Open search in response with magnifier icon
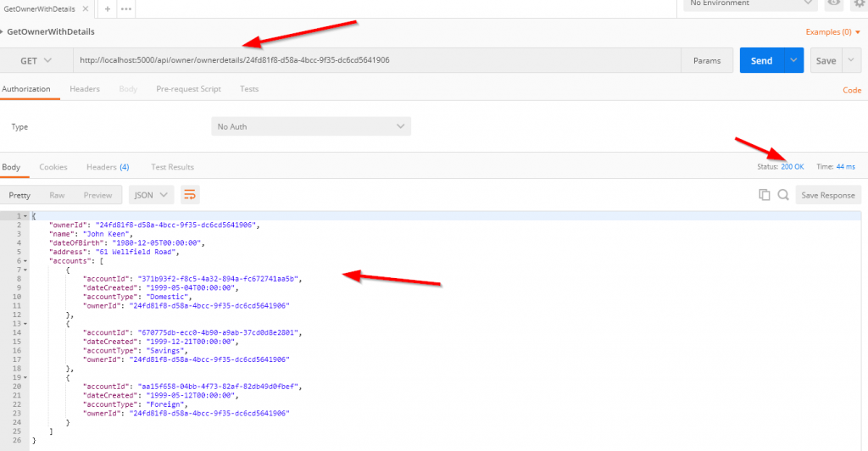 782,195
